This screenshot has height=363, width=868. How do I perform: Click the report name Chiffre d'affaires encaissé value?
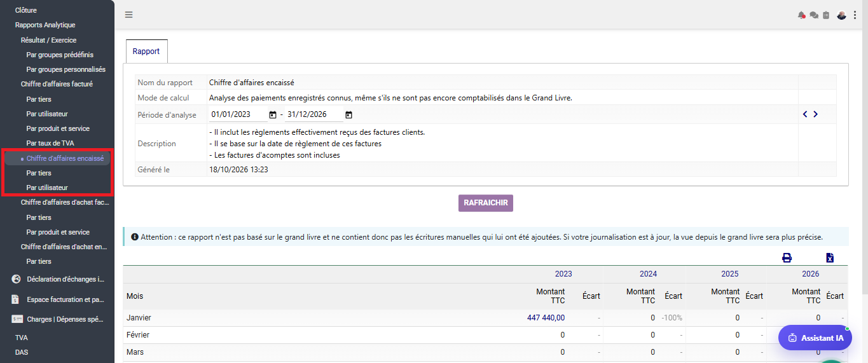pos(251,83)
